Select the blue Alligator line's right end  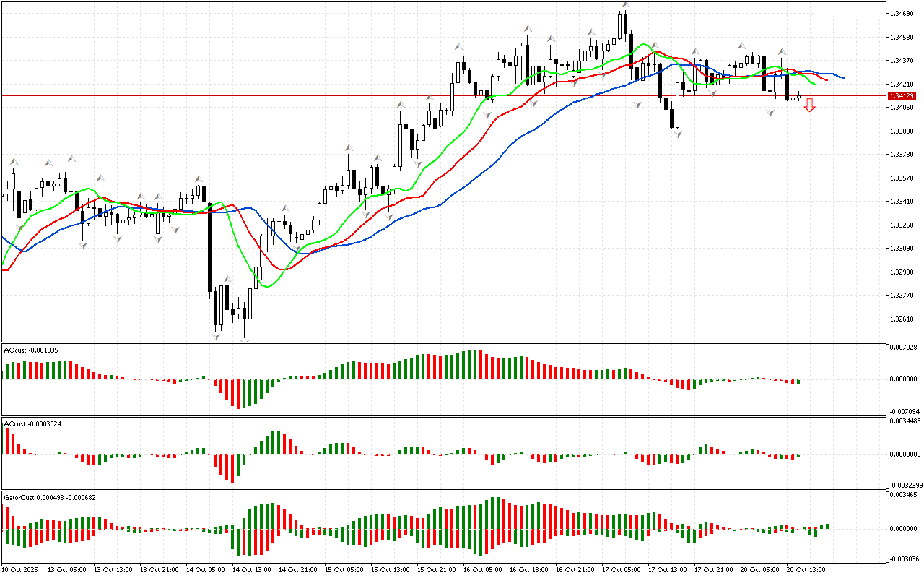click(844, 77)
